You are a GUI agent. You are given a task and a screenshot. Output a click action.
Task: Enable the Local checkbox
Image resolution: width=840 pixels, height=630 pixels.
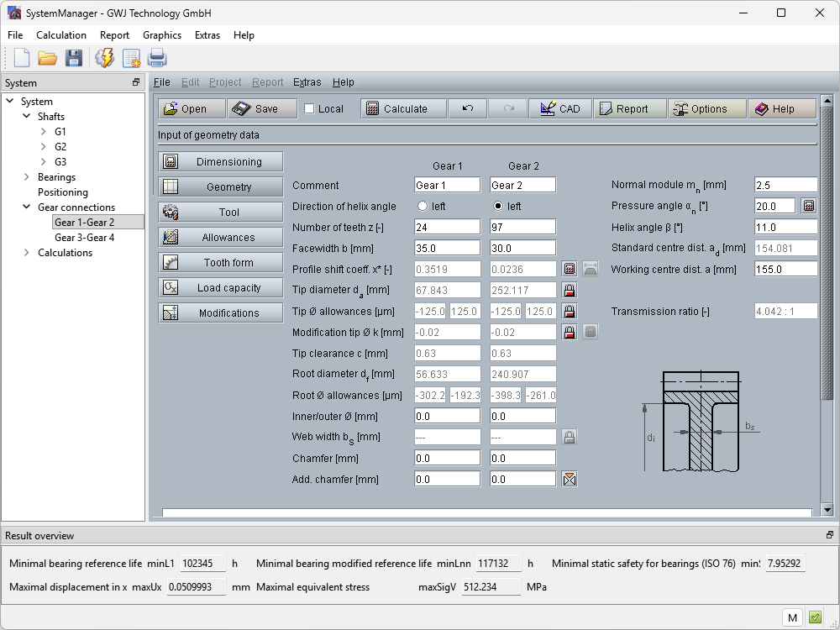pyautogui.click(x=309, y=109)
